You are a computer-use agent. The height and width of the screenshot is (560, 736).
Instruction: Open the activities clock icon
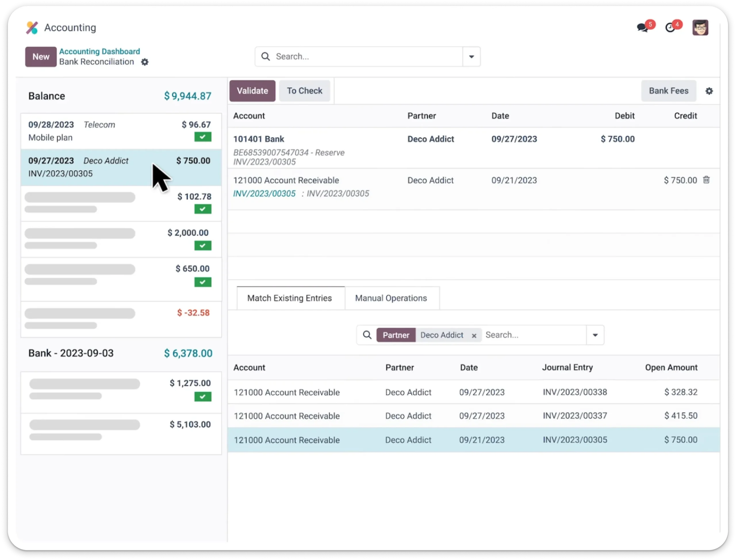[670, 28]
